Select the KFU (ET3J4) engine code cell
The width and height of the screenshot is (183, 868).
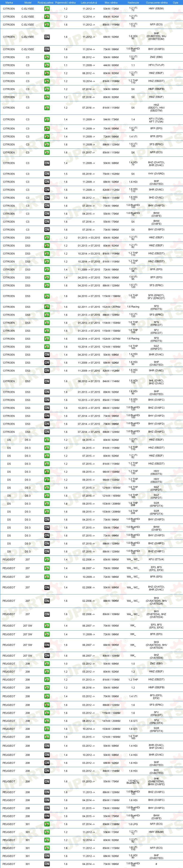156,559
